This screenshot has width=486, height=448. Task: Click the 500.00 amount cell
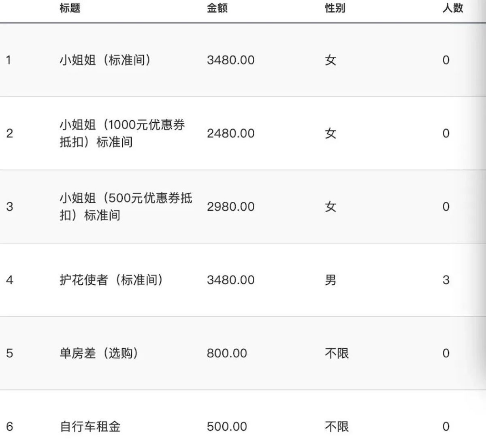point(227,427)
